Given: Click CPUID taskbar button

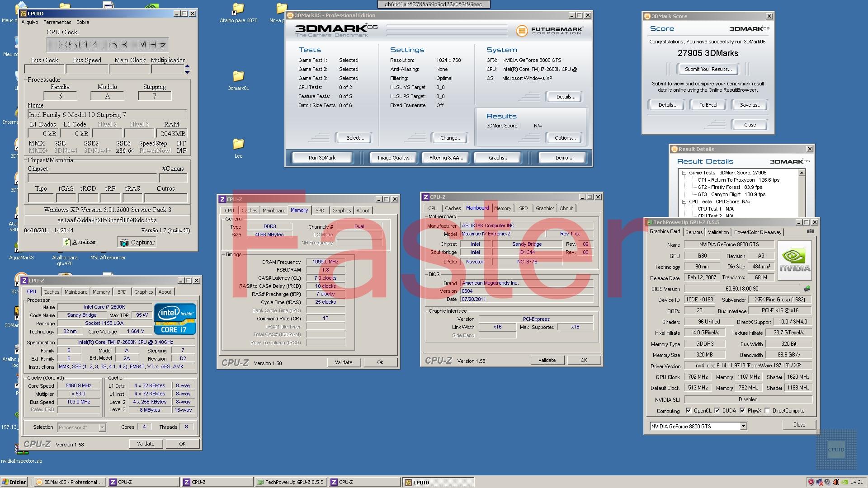Looking at the screenshot, I should [438, 482].
